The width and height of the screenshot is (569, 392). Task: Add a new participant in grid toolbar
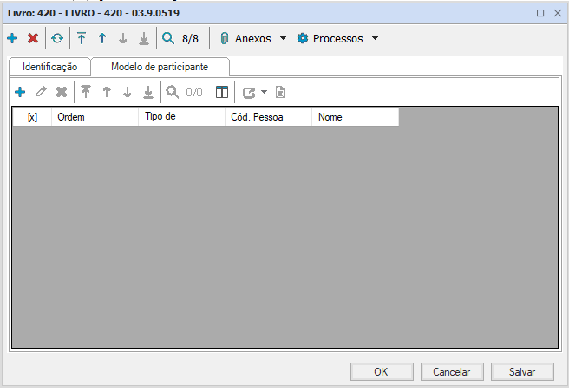click(x=20, y=92)
